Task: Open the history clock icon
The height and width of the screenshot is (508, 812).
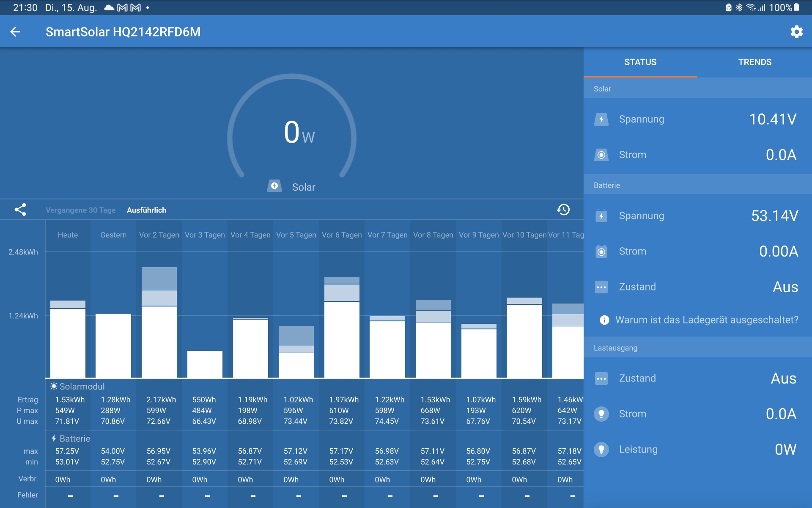Action: click(x=563, y=210)
